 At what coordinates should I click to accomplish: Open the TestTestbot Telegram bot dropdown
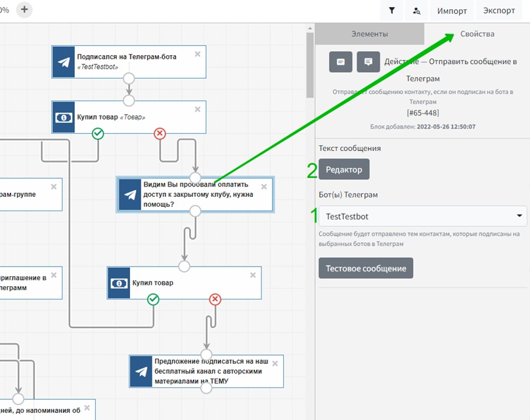coord(423,216)
